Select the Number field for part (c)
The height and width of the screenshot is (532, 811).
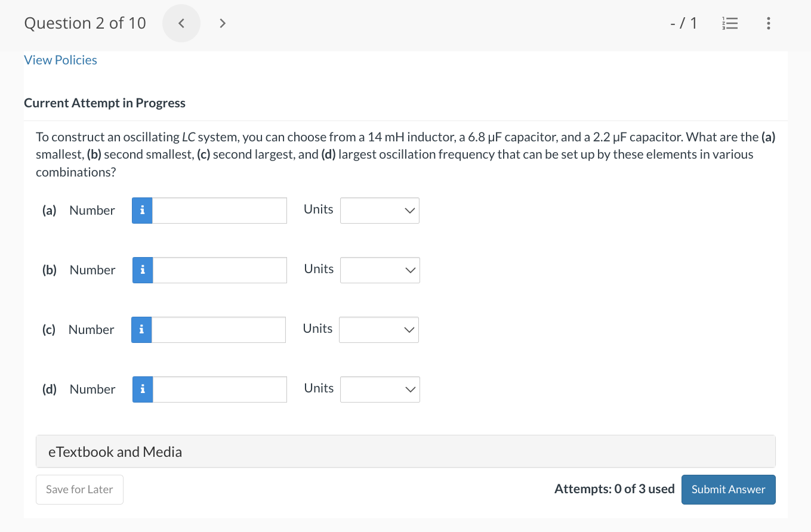coord(218,330)
